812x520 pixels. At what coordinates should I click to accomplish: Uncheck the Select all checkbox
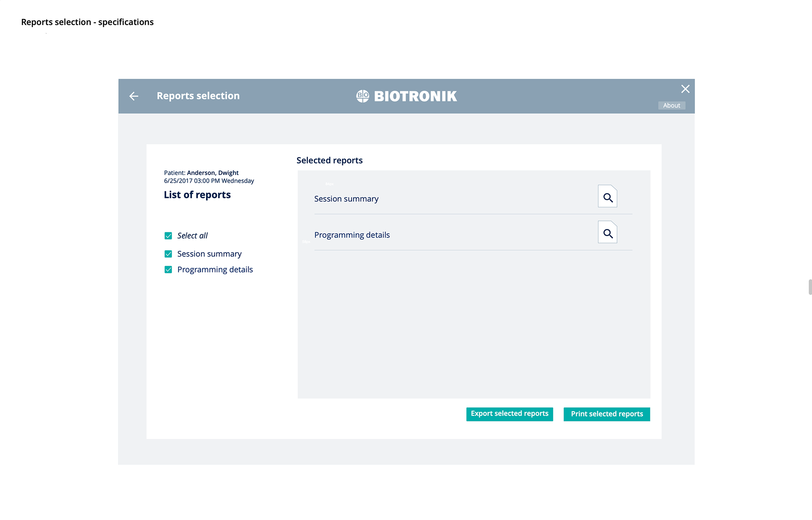pyautogui.click(x=168, y=236)
